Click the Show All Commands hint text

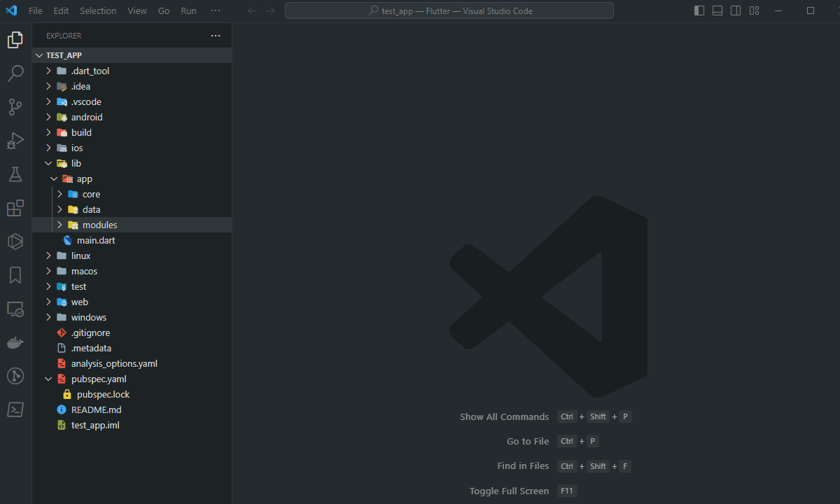[x=504, y=416]
